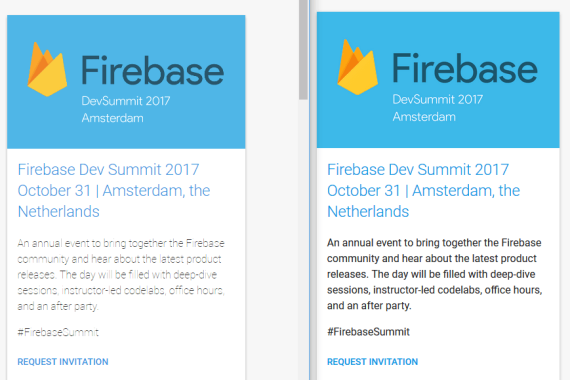Click the Firebase flame logo in left card
Screen dimensions: 570x380
pyautogui.click(x=47, y=69)
